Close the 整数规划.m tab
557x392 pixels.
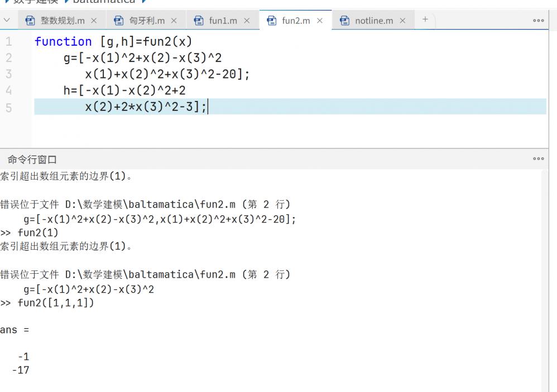tap(94, 21)
